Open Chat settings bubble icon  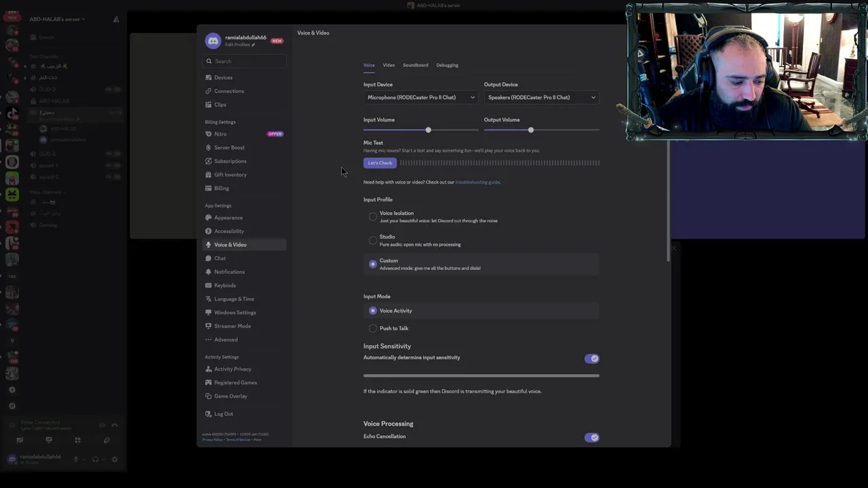pyautogui.click(x=209, y=258)
